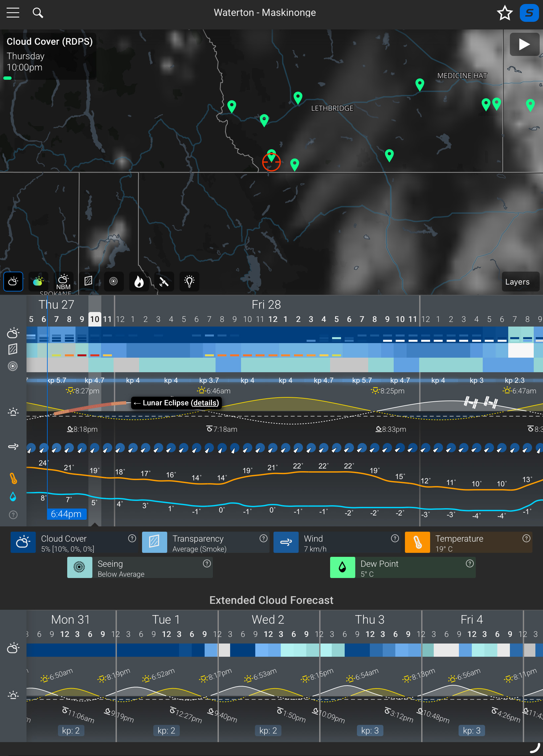Toggle light pollution bulb layer

pos(189,281)
